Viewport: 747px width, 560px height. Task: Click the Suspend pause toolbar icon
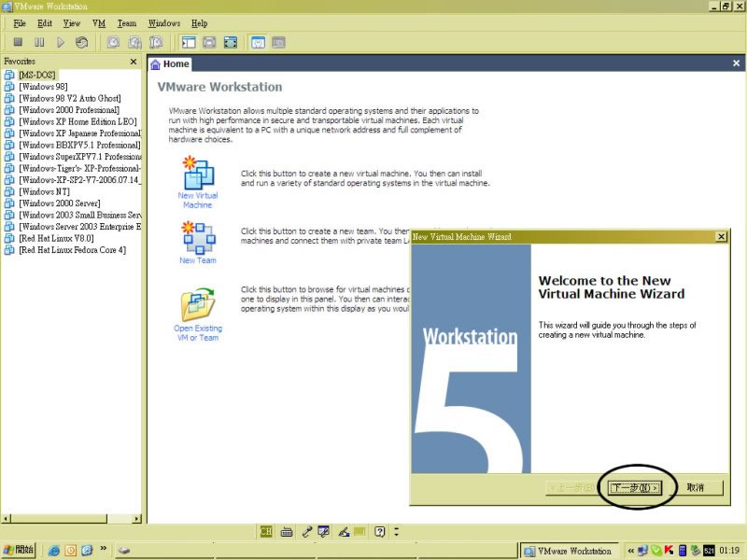click(x=39, y=42)
